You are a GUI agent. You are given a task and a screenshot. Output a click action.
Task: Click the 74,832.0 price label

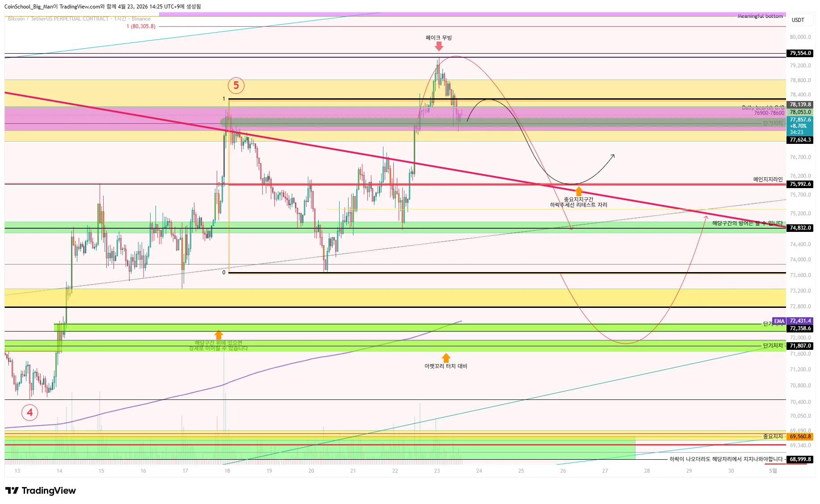pos(800,228)
